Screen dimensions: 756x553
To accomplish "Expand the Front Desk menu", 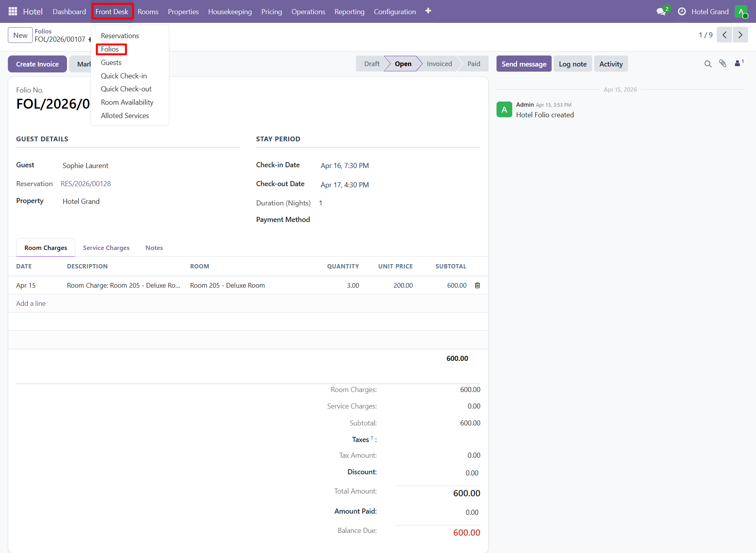I will [112, 11].
